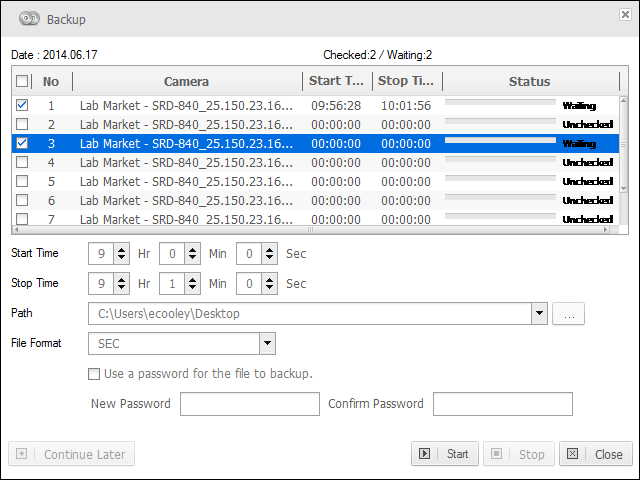This screenshot has height=480, width=640.
Task: Uncheck the checkbox for camera row 3
Action: click(22, 143)
